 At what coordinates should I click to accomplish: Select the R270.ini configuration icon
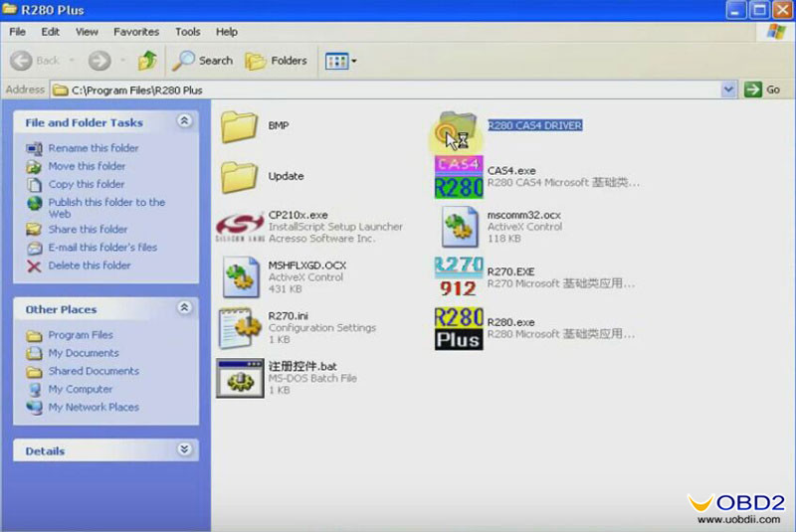tap(238, 327)
